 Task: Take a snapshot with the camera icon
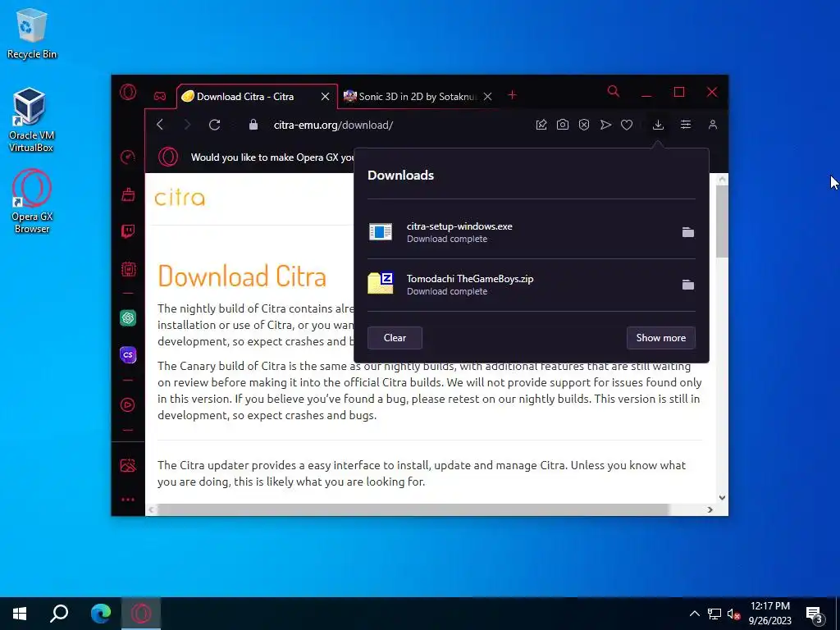pyautogui.click(x=563, y=125)
